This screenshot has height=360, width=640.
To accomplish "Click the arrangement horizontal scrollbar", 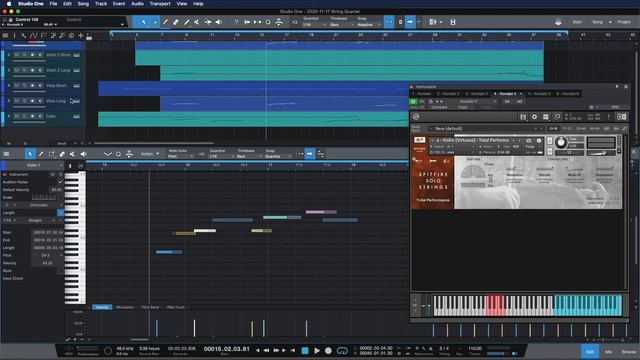I will click(153, 143).
